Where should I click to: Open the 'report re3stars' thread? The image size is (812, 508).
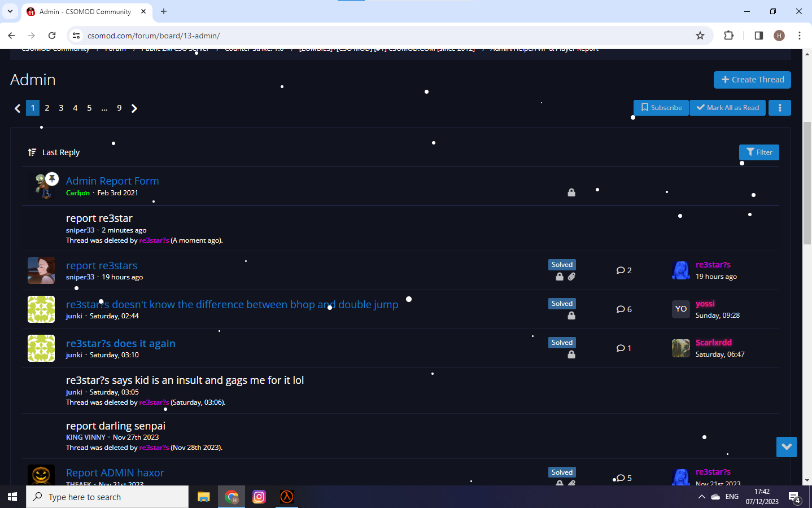click(x=102, y=265)
